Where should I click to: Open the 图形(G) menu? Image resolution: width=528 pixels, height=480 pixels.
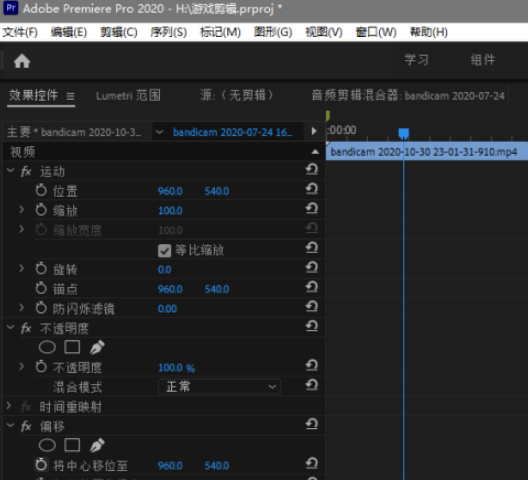click(x=273, y=32)
